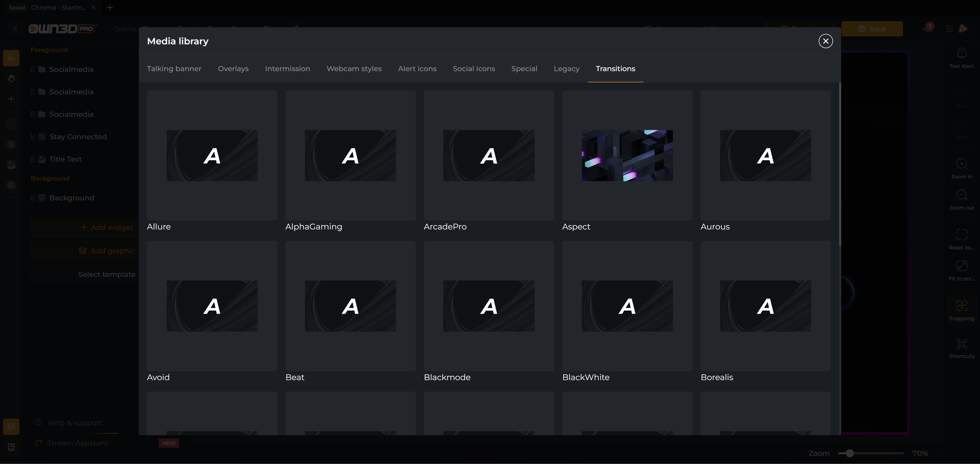
Task: Expand the first Socialmedia folder
Action: [43, 69]
